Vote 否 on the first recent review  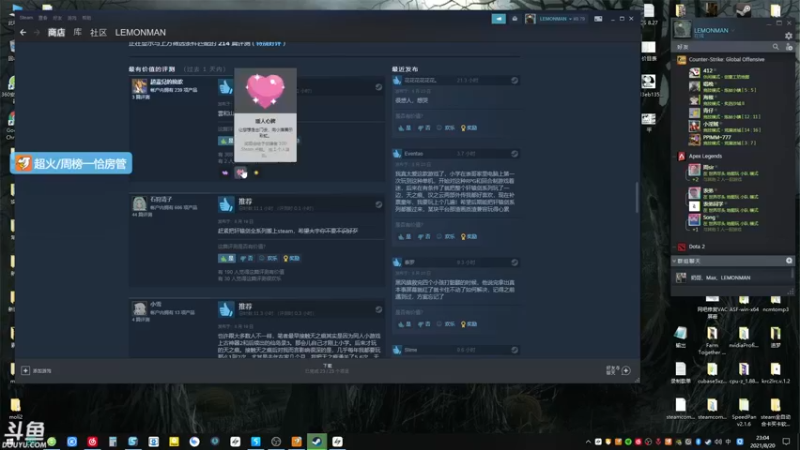[424, 128]
